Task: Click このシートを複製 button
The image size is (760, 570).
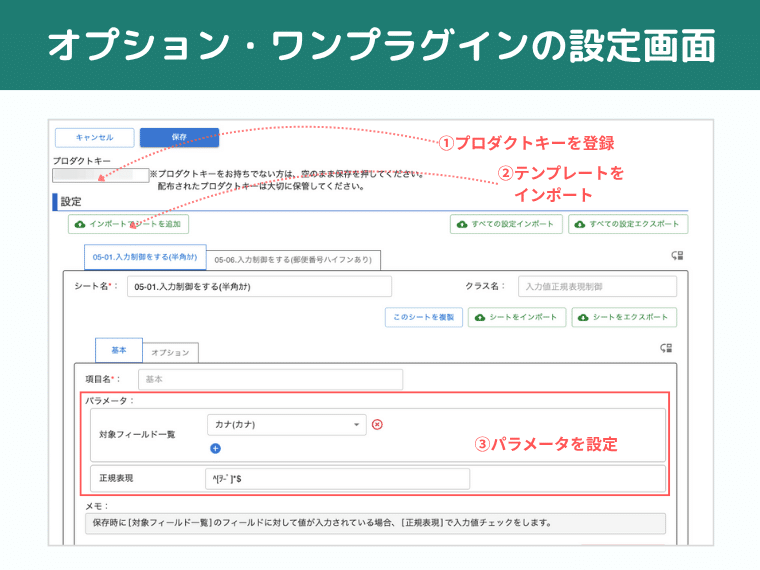Action: (x=422, y=317)
